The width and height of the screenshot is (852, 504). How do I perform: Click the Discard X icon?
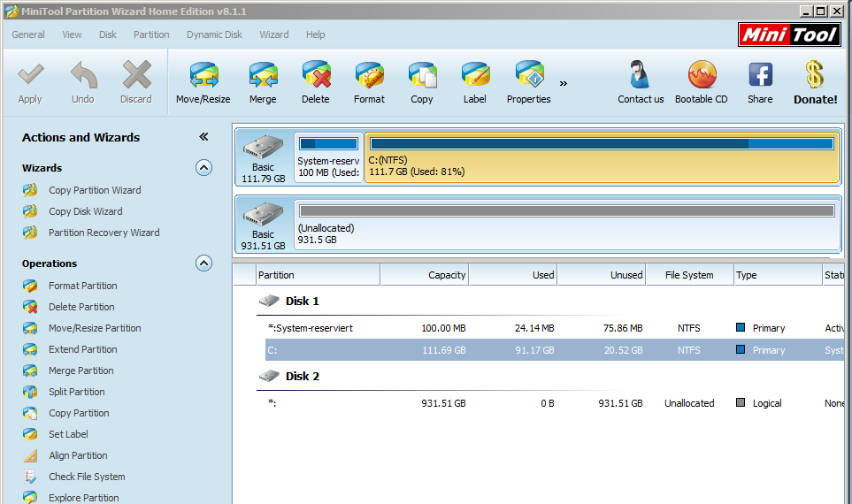coord(136,74)
